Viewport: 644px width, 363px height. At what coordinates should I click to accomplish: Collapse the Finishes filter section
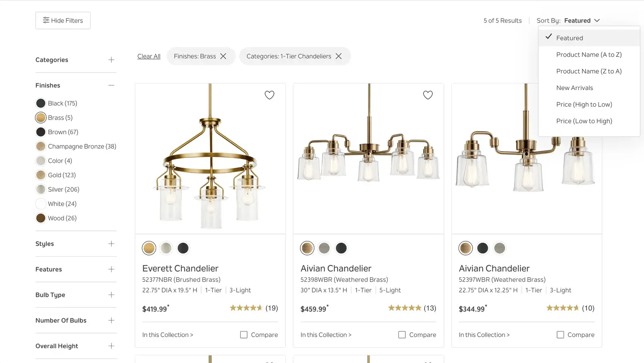111,85
